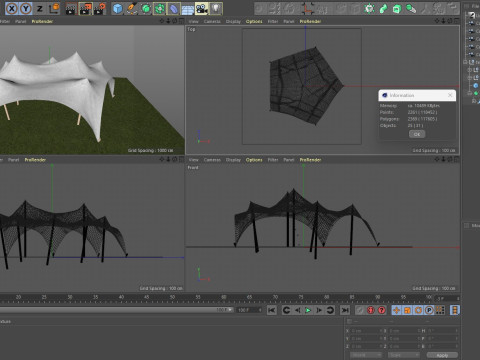Image resolution: width=480 pixels, height=360 pixels.
Task: Click OK in the Information dialog
Action: pyautogui.click(x=417, y=134)
